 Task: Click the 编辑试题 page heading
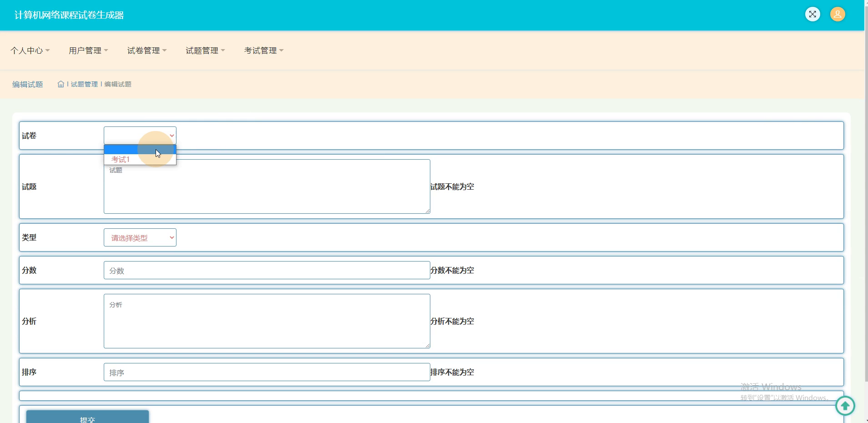click(x=27, y=84)
